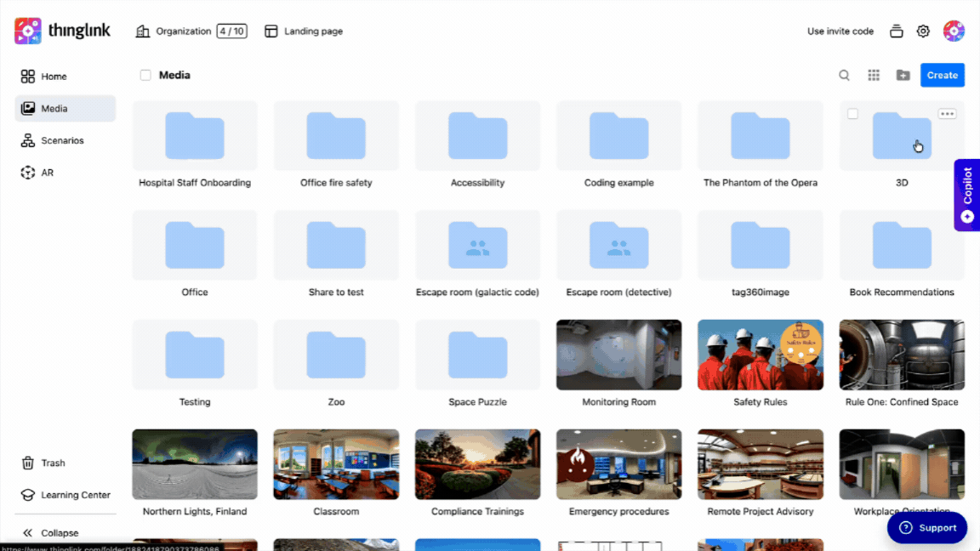Open settings gear icon

(x=923, y=31)
